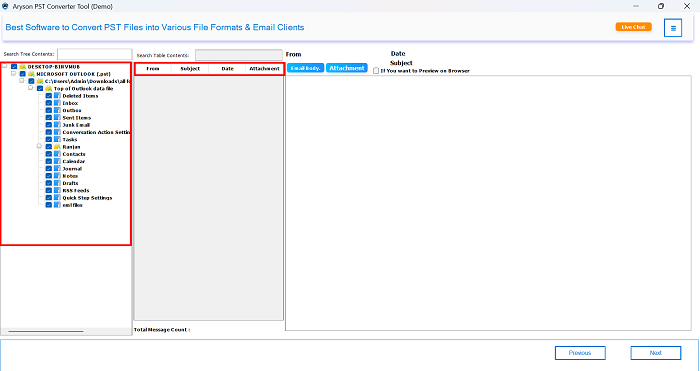
Task: Uncheck the Outbox folder checkbox
Action: point(49,110)
